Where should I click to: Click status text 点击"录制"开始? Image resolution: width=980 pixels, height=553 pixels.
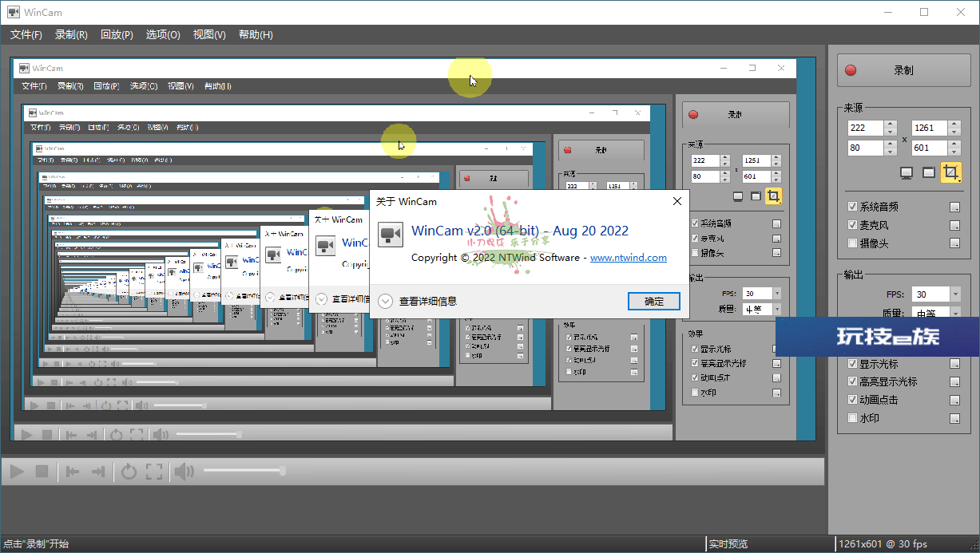point(36,544)
